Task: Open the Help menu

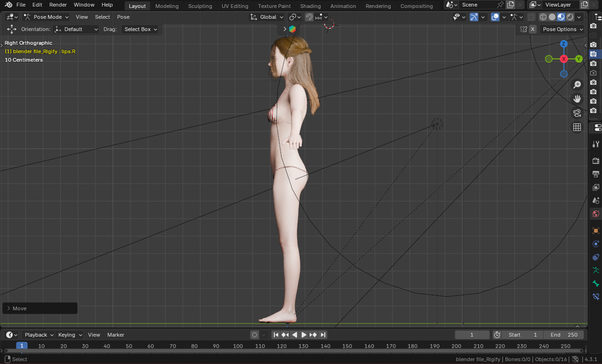Action: coord(107,5)
